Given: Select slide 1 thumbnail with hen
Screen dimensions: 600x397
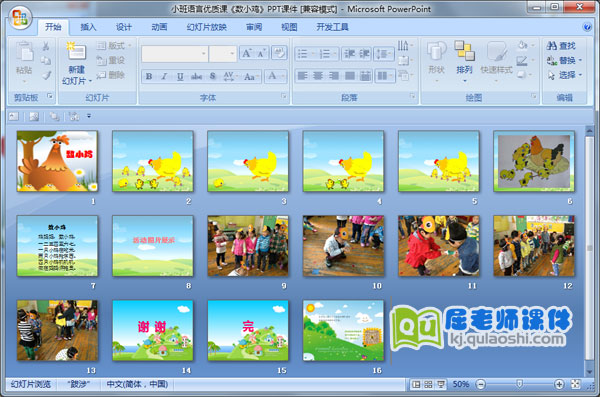Looking at the screenshot, I should (x=57, y=161).
